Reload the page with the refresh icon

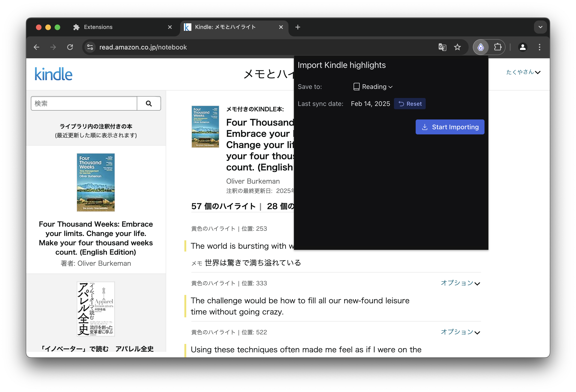(70, 47)
